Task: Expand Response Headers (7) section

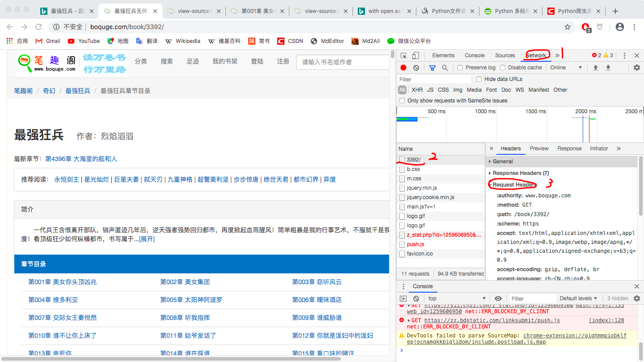Action: [518, 173]
